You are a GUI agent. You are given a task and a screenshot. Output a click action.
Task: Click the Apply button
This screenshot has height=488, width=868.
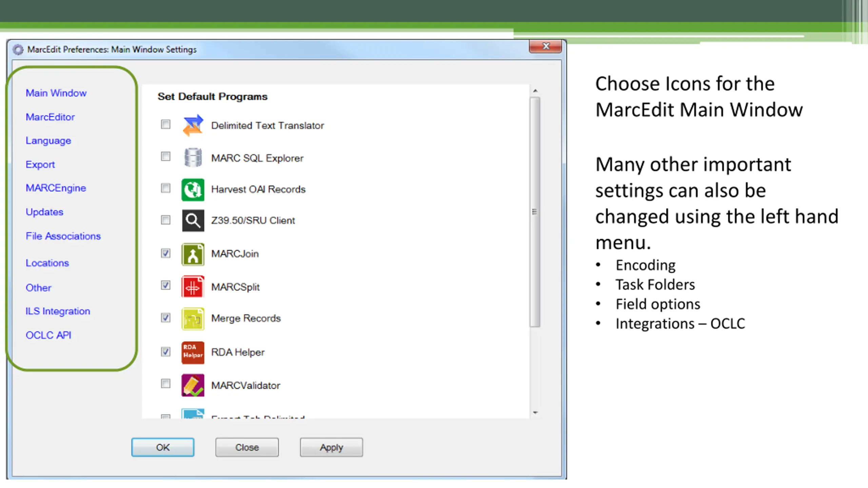pos(331,447)
